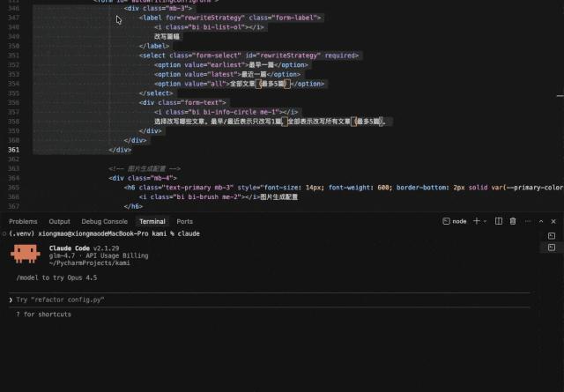Close the bottom panel with the X
This screenshot has width=564, height=392.
pos(553,221)
